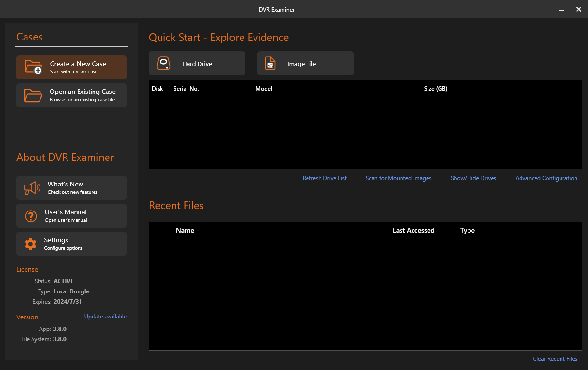Open Advanced Configuration
The image size is (588, 370).
[x=546, y=178]
